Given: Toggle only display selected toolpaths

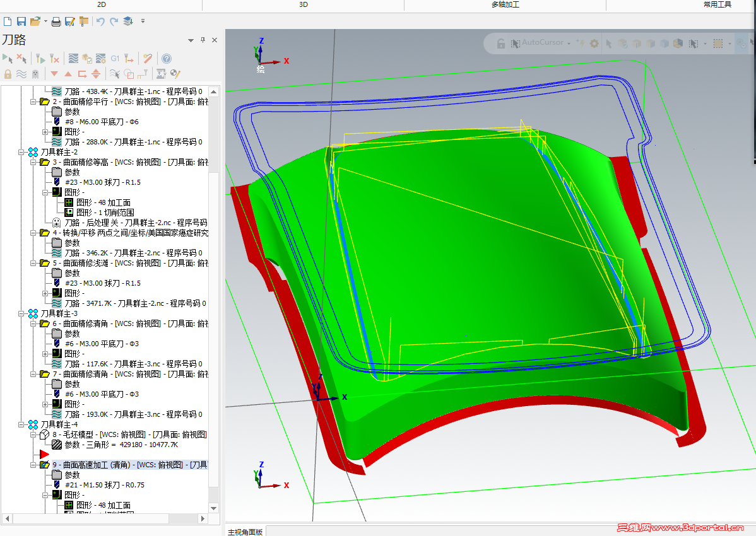Looking at the screenshot, I should pos(114,74).
